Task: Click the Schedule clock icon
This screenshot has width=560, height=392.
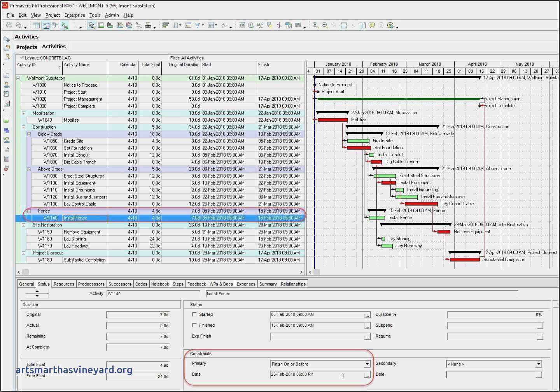Action: coord(251,26)
